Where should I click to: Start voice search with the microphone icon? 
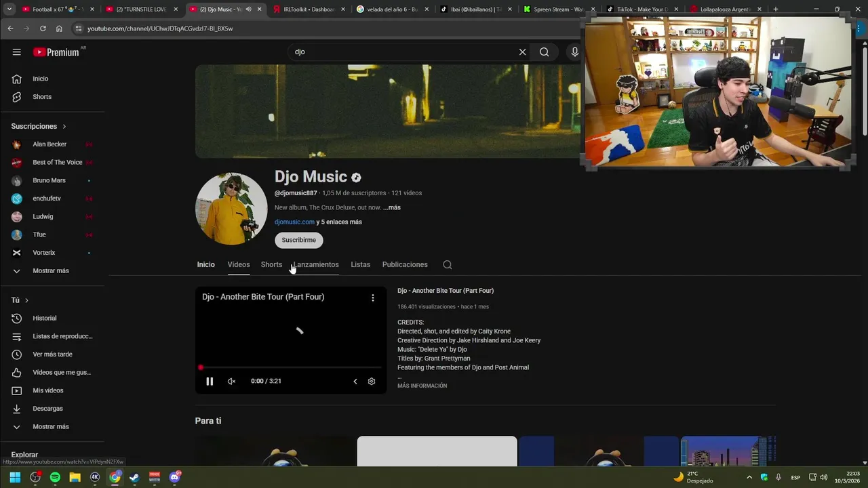pos(574,52)
